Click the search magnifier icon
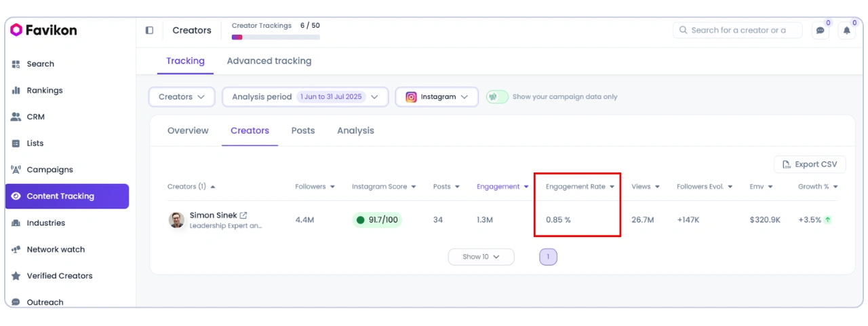 pyautogui.click(x=683, y=31)
